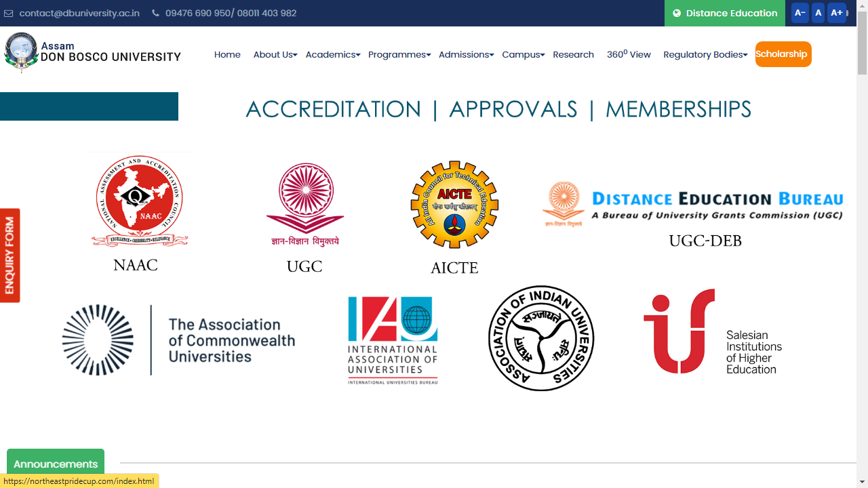Open the Research menu item
The width and height of the screenshot is (868, 488).
[x=573, y=54]
